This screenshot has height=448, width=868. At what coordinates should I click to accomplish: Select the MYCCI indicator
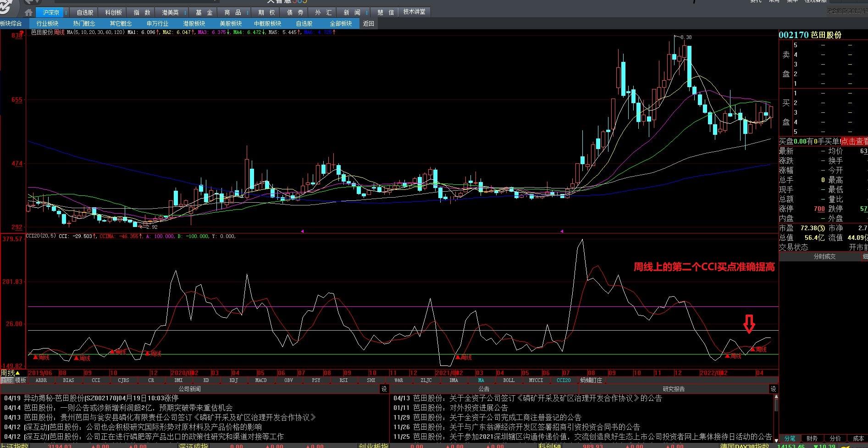click(x=536, y=380)
